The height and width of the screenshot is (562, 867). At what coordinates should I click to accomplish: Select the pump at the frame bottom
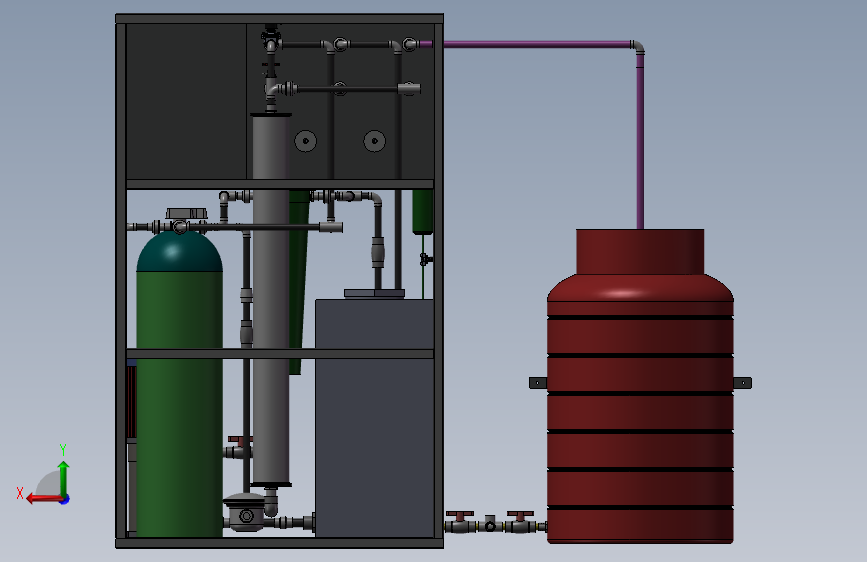point(245,512)
